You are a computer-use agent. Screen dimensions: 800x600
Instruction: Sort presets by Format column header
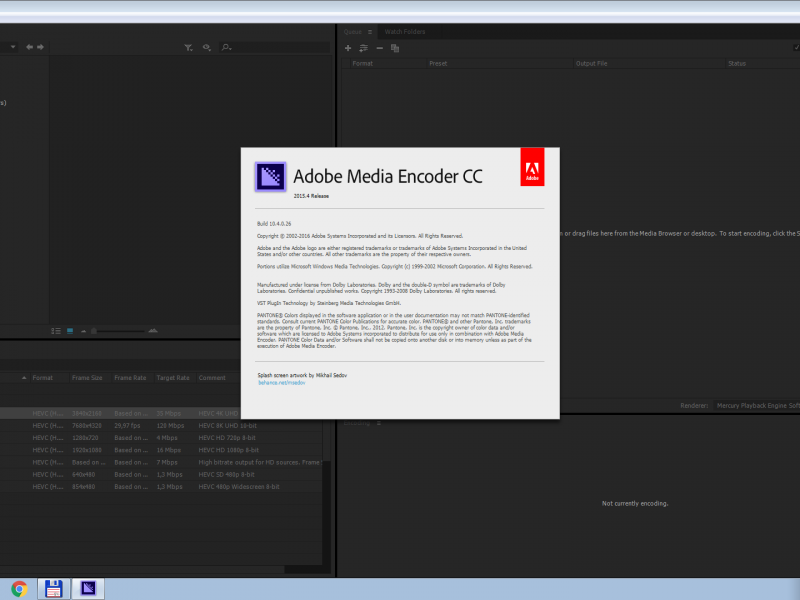pos(42,378)
